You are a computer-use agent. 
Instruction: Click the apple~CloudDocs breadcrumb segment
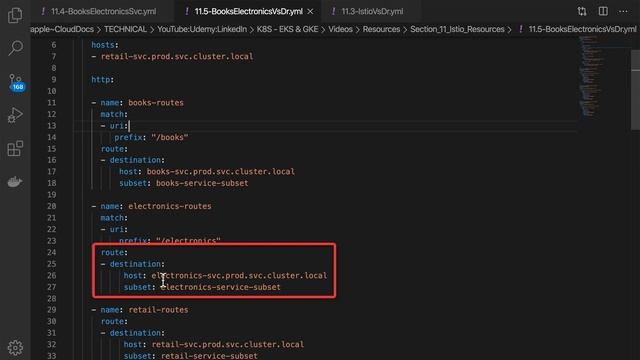pyautogui.click(x=62, y=29)
